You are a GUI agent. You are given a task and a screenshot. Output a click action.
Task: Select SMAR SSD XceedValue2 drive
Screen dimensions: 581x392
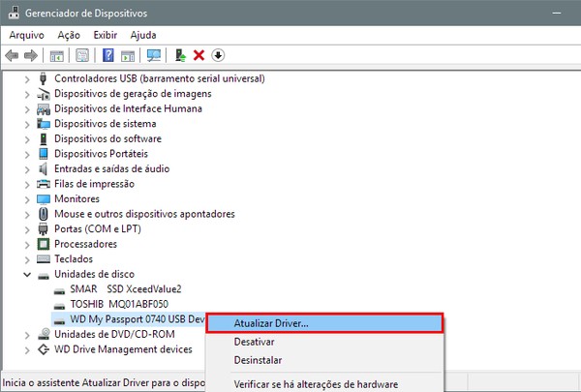point(126,289)
